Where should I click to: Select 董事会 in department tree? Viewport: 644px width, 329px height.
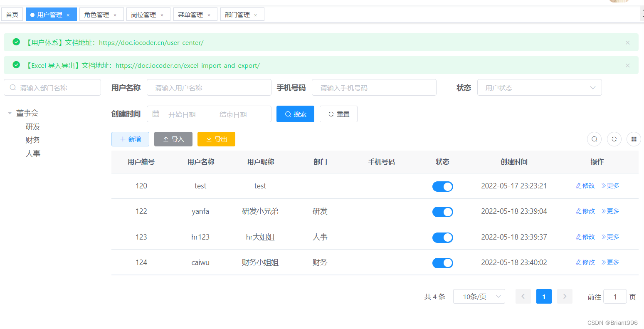click(x=27, y=113)
